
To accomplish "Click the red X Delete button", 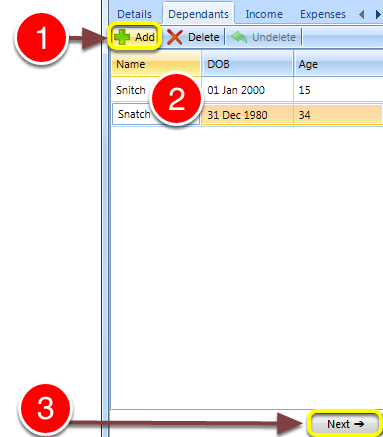I will [193, 37].
